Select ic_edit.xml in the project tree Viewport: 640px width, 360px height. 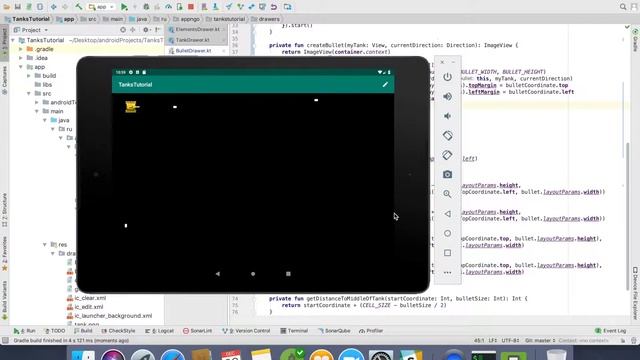pos(85,307)
